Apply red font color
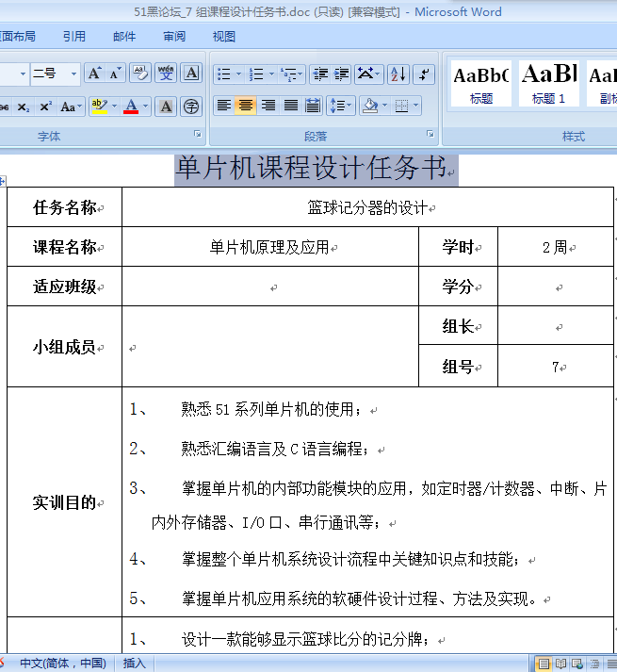The image size is (617, 672). [x=131, y=107]
